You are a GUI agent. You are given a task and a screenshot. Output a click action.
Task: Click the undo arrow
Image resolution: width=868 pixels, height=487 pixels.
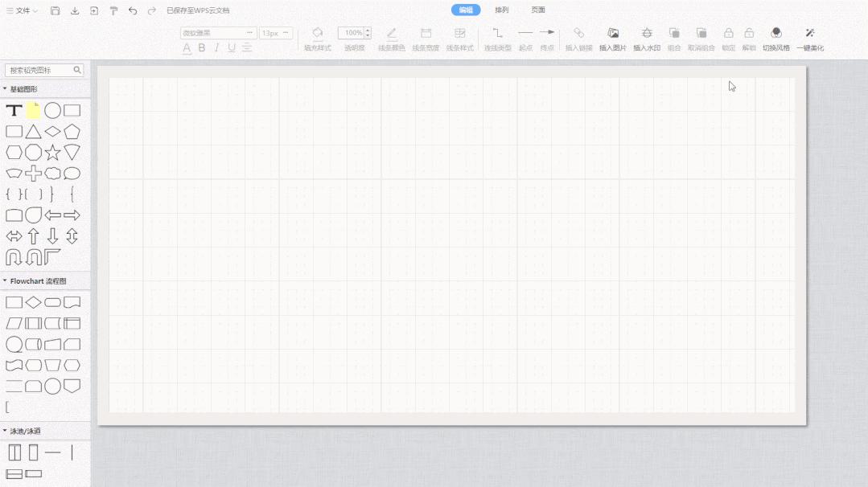click(x=133, y=10)
